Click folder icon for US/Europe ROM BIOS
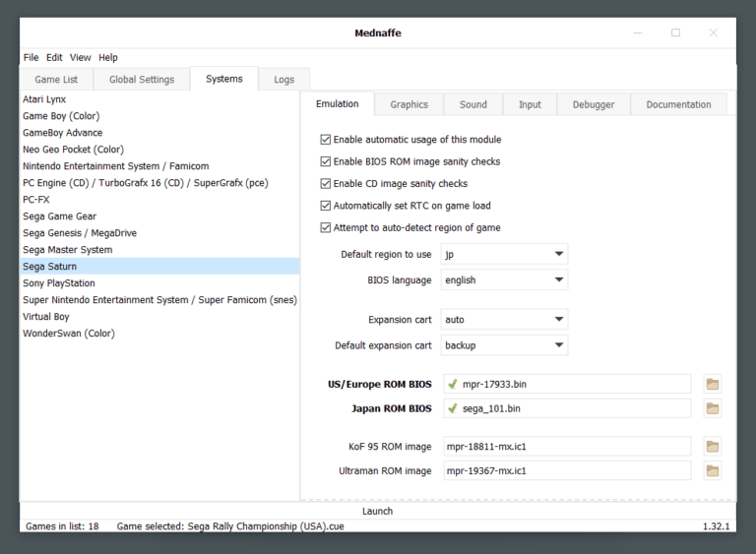Image resolution: width=756 pixels, height=554 pixels. click(713, 384)
